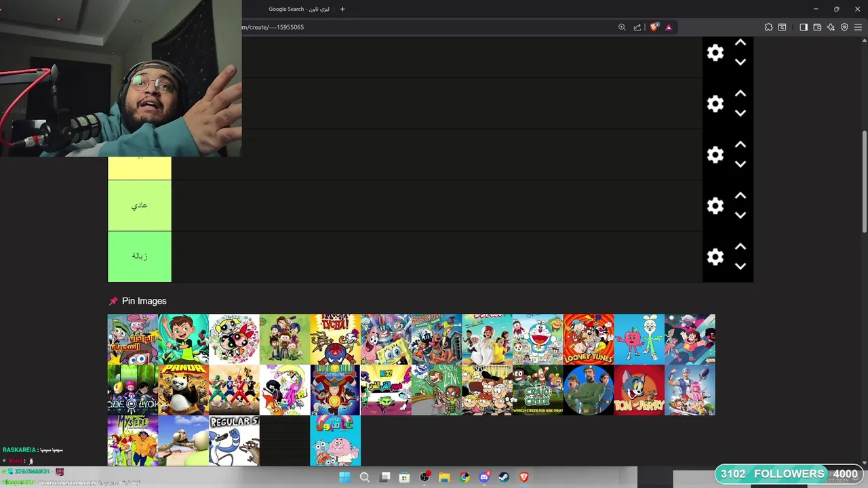Move the عادي tier row down
Viewport: 868px width, 488px height.
[x=741, y=215]
